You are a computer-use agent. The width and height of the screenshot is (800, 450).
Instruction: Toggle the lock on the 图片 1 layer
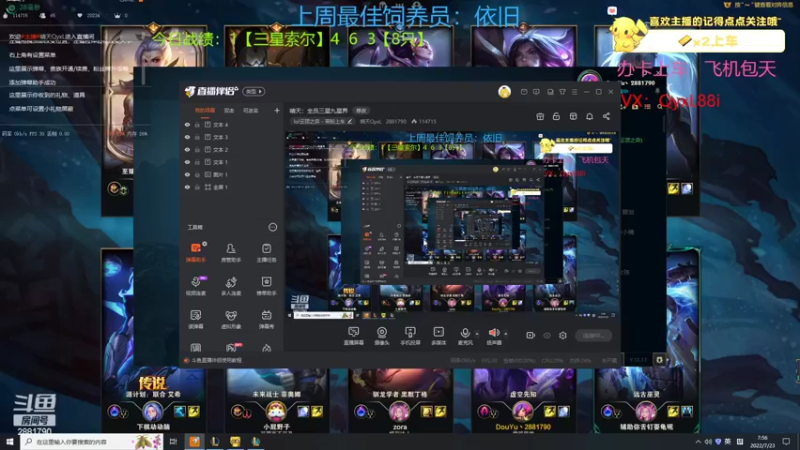(197, 174)
